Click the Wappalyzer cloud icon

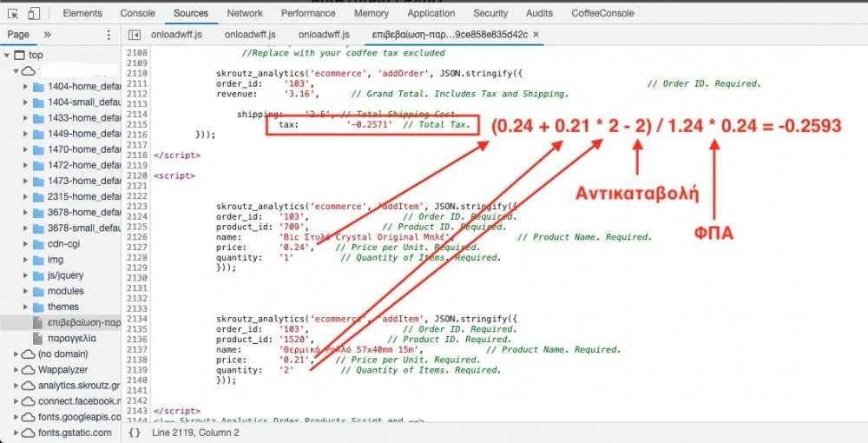(x=29, y=369)
